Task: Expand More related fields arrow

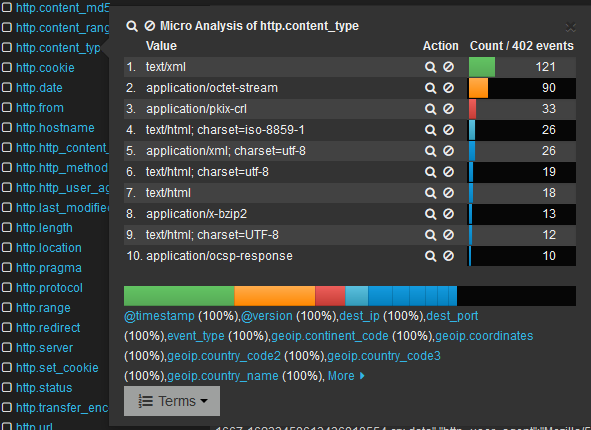Action: 362,376
